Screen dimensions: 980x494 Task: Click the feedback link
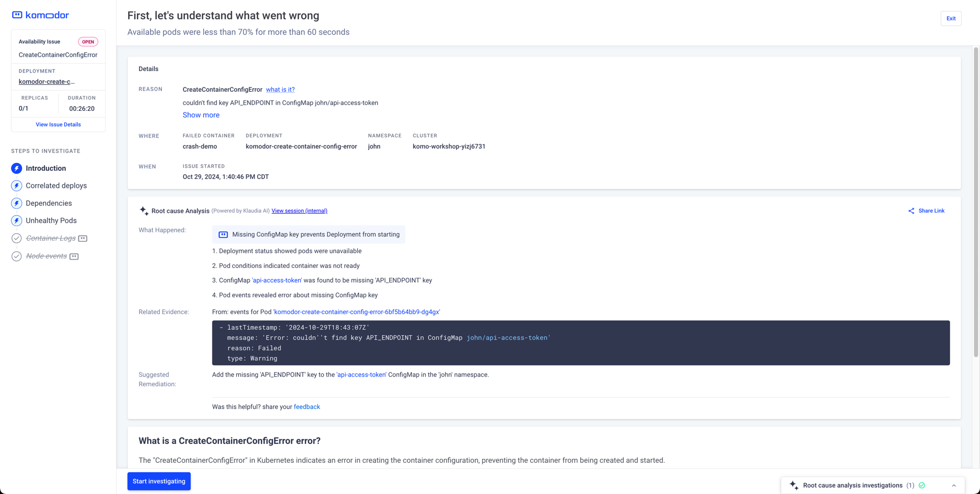(307, 407)
